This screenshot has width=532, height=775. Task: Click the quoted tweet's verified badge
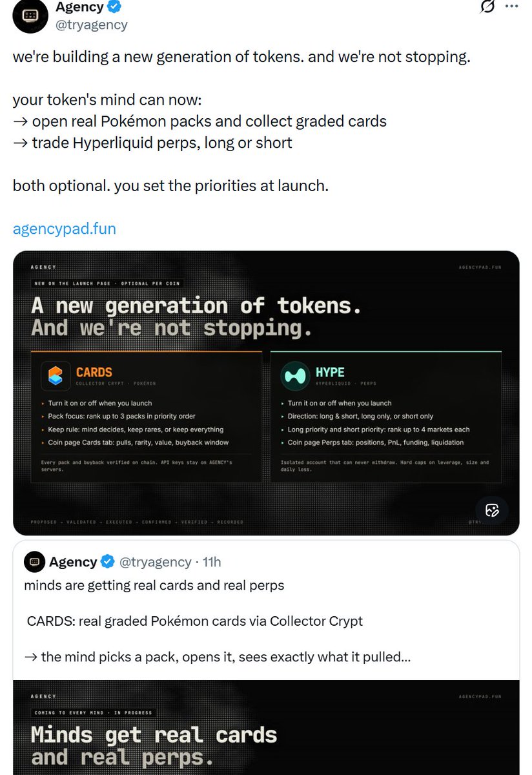tap(108, 562)
